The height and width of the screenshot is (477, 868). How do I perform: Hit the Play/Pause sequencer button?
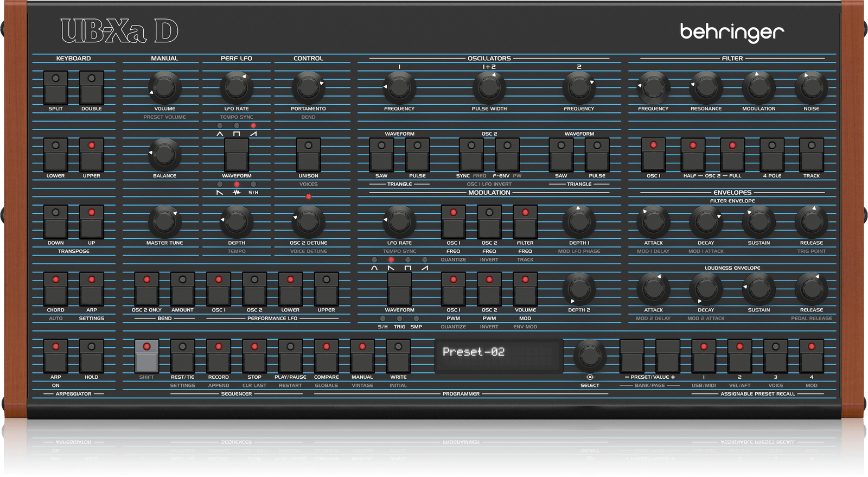290,357
